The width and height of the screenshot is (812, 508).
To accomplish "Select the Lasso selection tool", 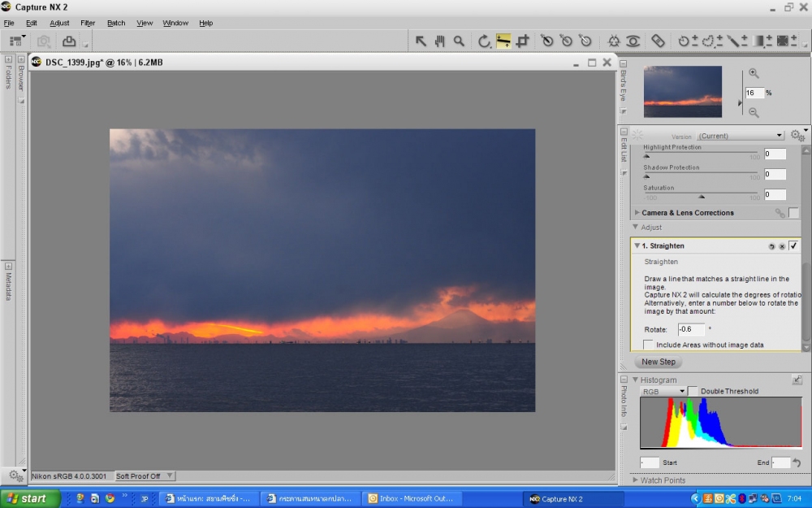I will [708, 41].
